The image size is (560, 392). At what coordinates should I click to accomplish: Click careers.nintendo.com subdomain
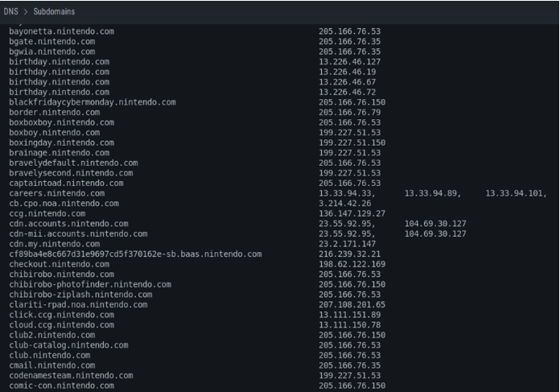click(57, 193)
